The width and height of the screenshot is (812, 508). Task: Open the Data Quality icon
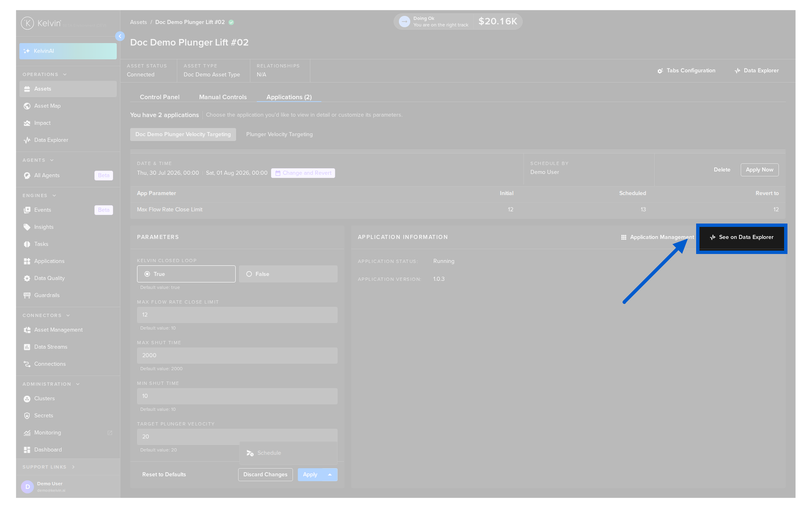tap(27, 279)
